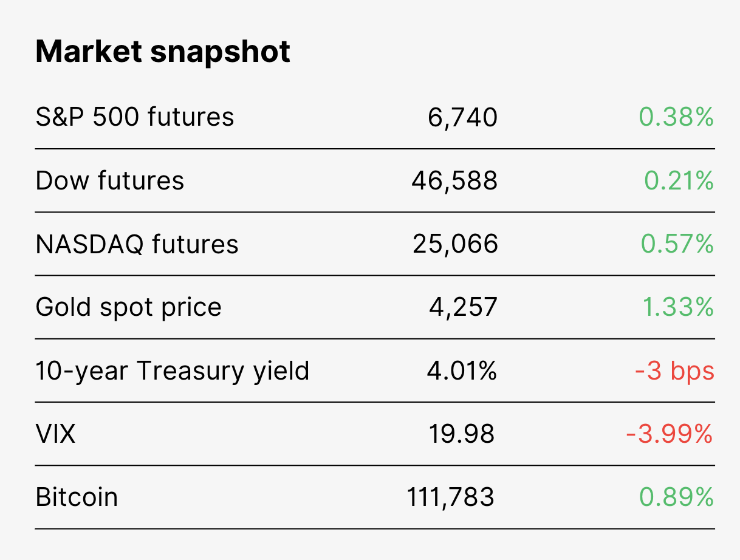Click the -3.99% VIX change
This screenshot has height=560, width=740.
coord(670,434)
